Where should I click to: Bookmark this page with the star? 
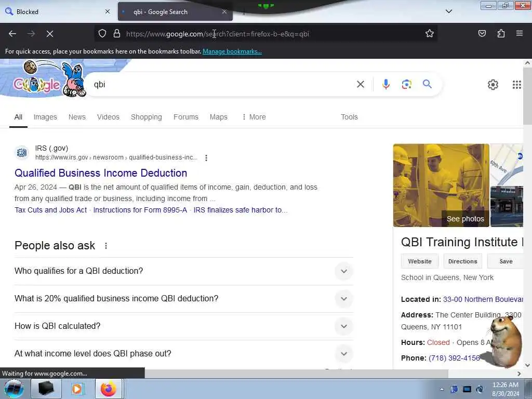(430, 34)
